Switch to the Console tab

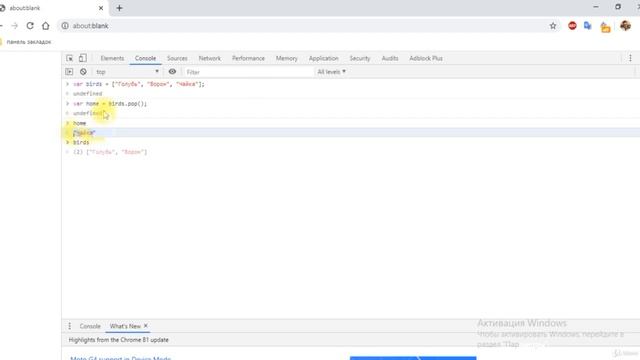tap(145, 58)
